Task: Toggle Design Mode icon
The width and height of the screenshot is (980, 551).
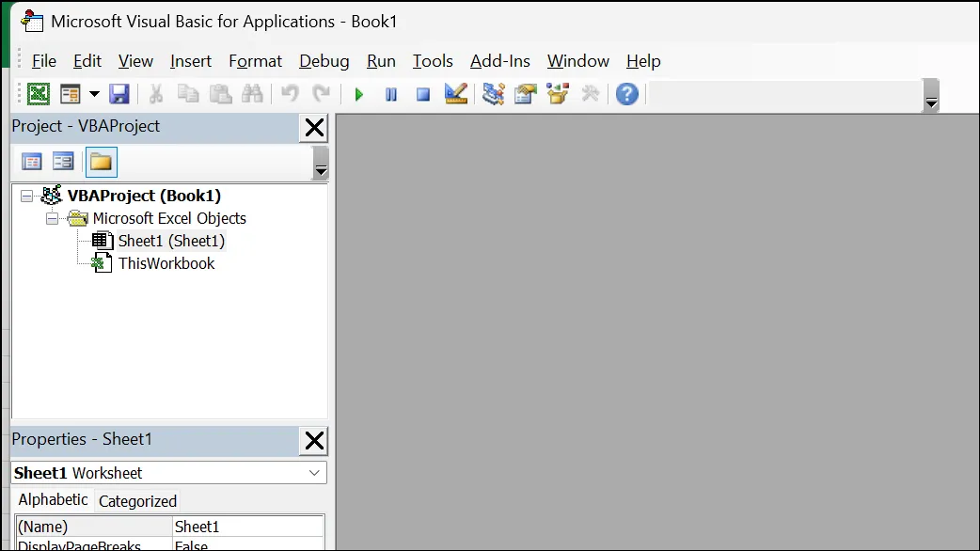Action: (x=455, y=94)
